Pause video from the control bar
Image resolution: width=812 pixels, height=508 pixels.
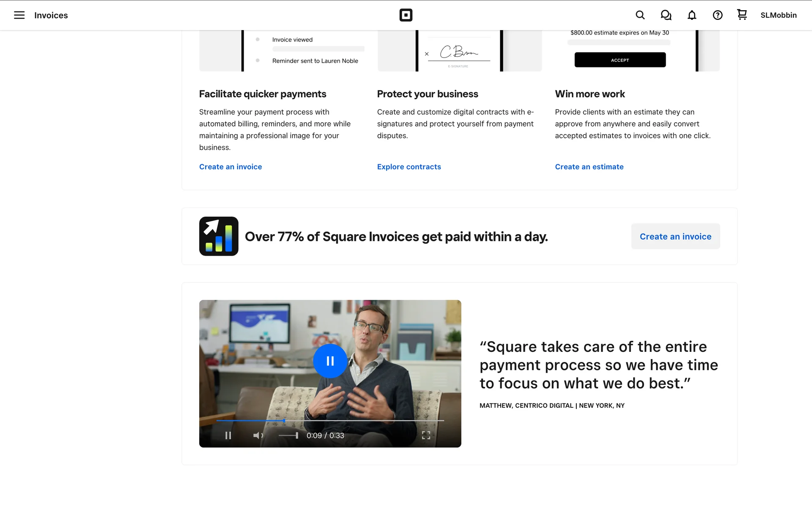pyautogui.click(x=228, y=435)
